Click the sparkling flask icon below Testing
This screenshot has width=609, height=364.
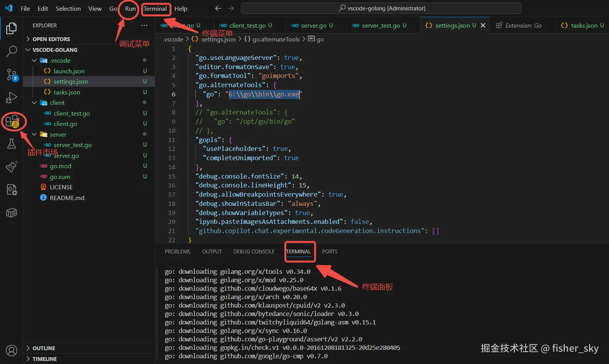click(x=12, y=167)
